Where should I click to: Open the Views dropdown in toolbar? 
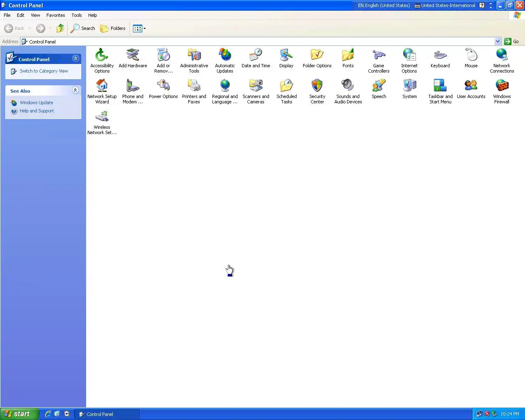point(139,28)
